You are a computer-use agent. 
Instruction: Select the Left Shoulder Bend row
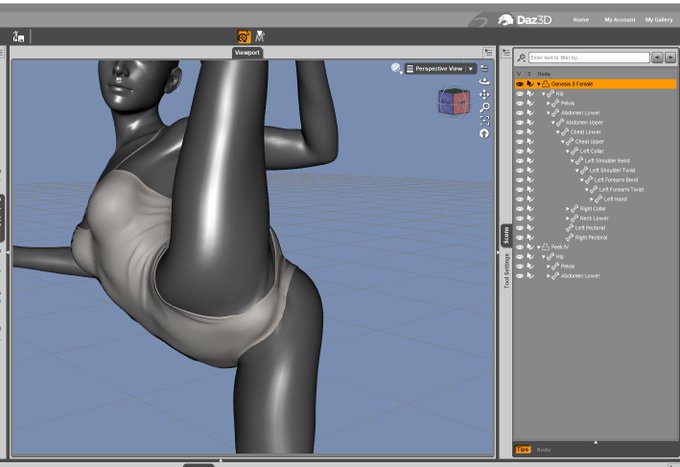(595, 160)
